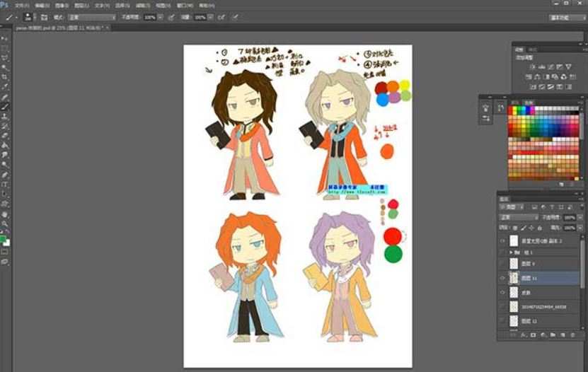Select the Brush tool in the toolbox
This screenshot has height=372, width=588.
point(5,106)
